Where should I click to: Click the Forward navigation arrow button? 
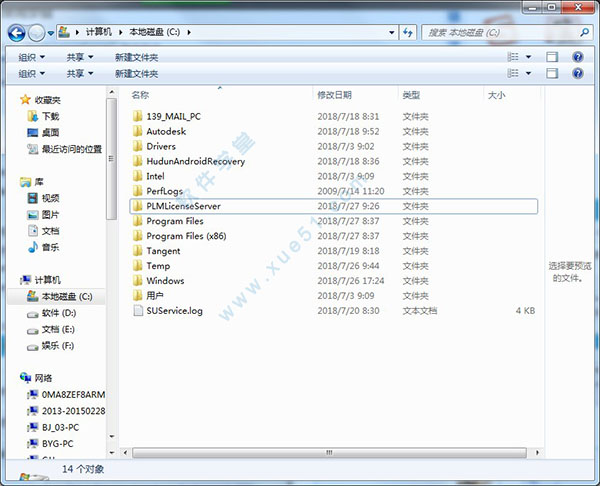(38, 33)
